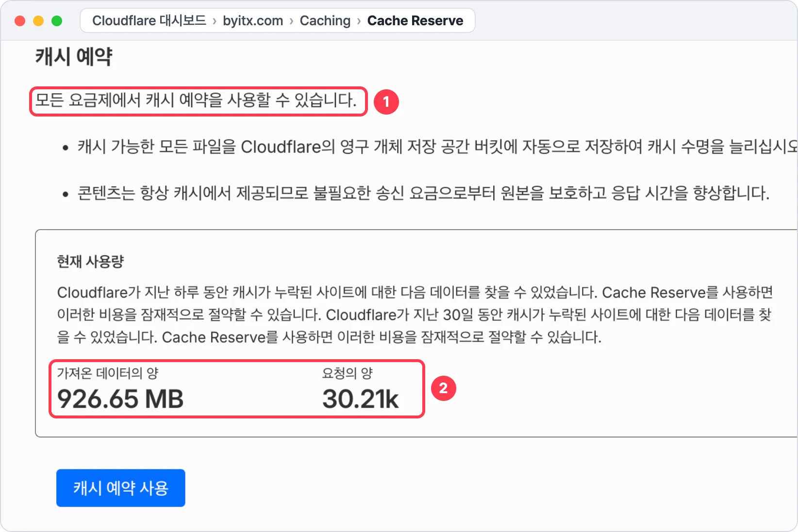Select text 모든 요금제에서 캐시 예약을 사용할 수 있습니다

coord(196,100)
